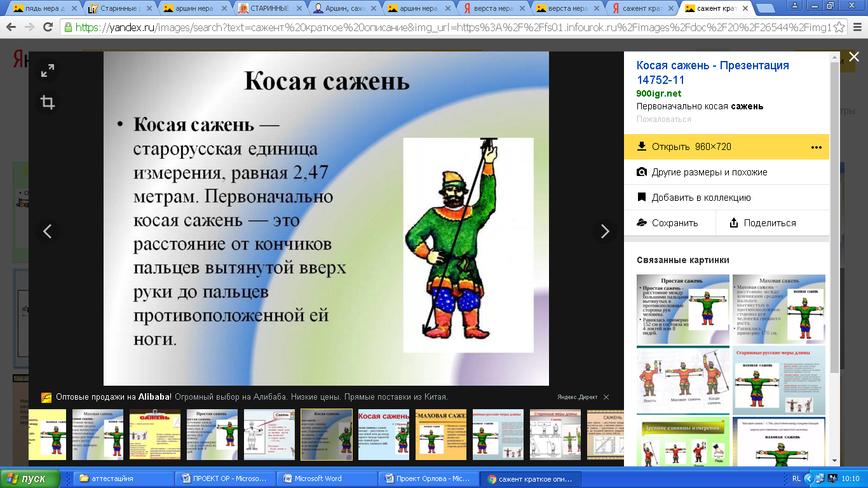Image resolution: width=868 pixels, height=488 pixels.
Task: Switch to the 'Аршин, саже' tab
Action: point(343,9)
